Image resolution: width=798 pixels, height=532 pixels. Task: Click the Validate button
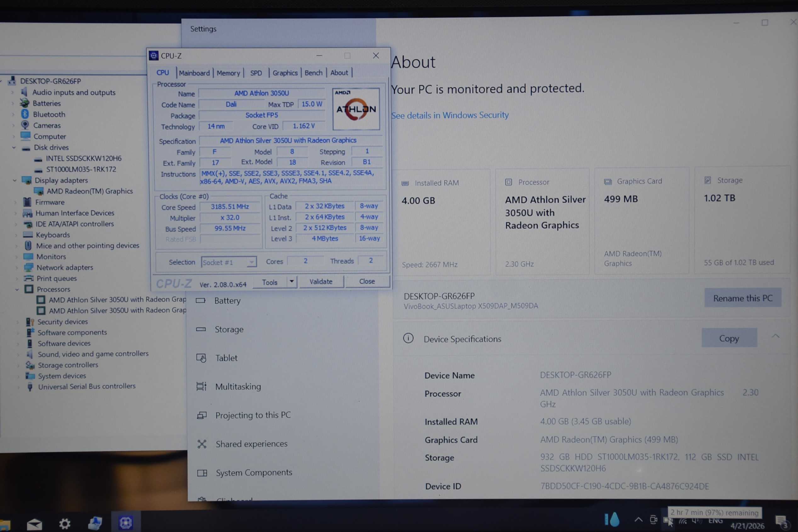point(321,282)
